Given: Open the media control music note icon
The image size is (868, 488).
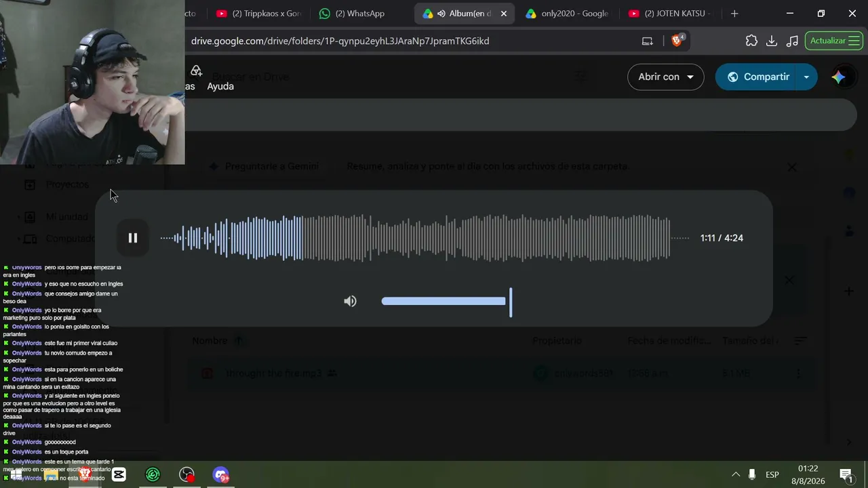Looking at the screenshot, I should tap(792, 41).
